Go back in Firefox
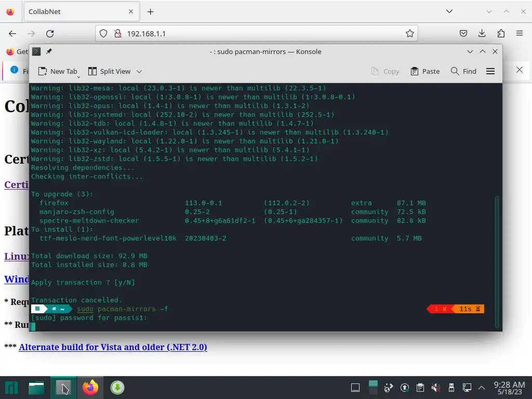This screenshot has width=532, height=399. [x=12, y=33]
